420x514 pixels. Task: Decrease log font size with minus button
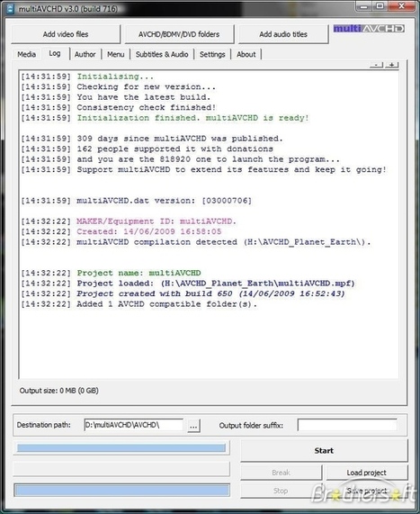(376, 65)
